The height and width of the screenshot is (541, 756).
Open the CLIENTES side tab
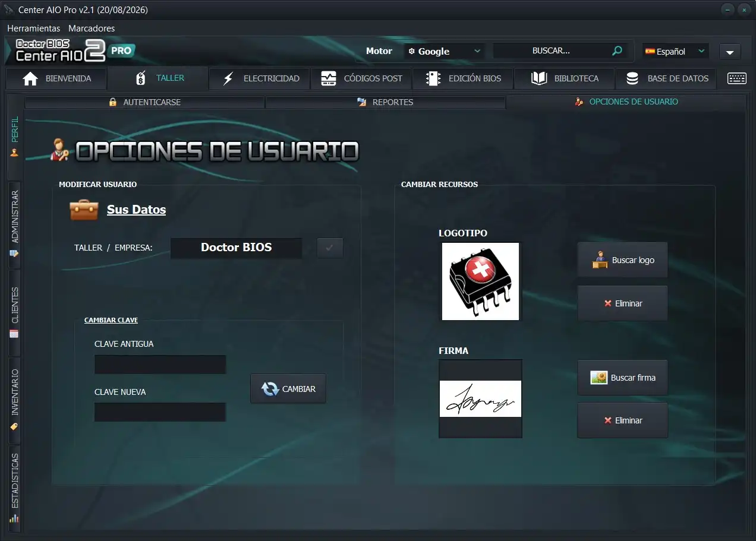click(x=14, y=312)
